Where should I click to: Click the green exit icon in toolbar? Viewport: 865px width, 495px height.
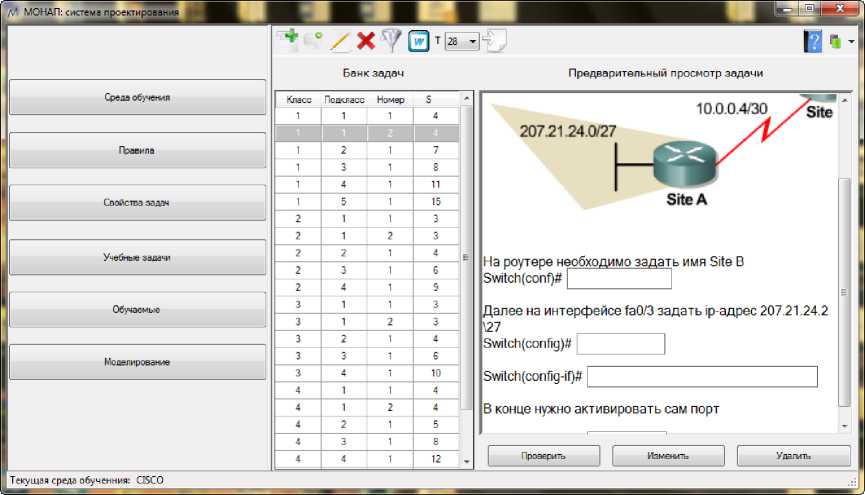click(x=835, y=41)
